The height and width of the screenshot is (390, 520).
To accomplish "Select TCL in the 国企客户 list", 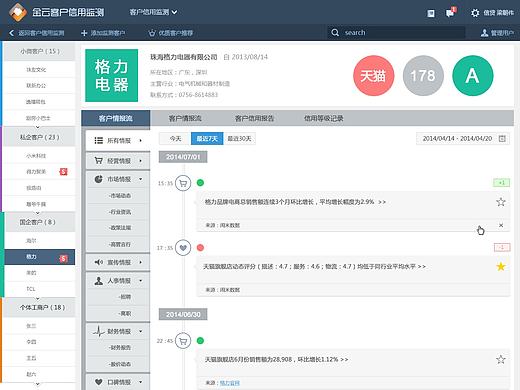I will (39, 289).
